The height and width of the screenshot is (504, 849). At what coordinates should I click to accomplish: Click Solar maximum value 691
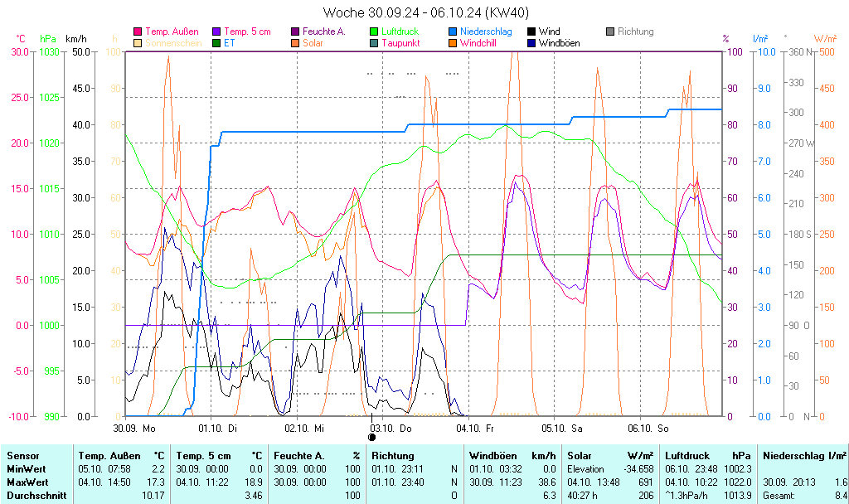click(x=646, y=482)
